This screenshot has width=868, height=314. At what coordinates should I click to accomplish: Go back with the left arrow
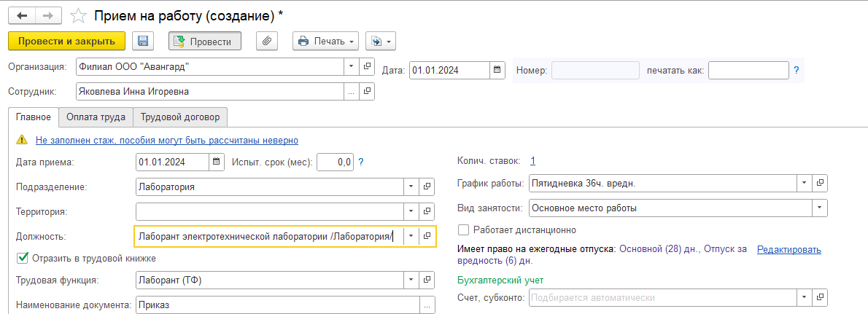tap(22, 16)
